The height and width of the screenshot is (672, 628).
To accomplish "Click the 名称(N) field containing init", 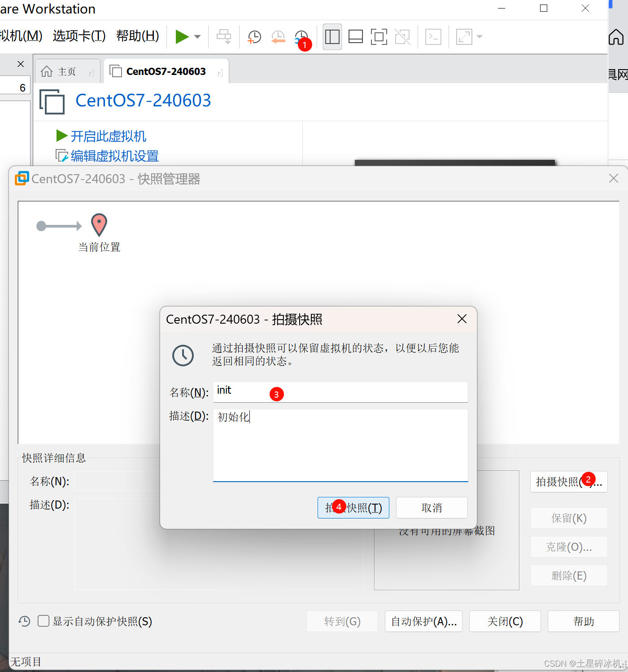I will click(x=340, y=392).
